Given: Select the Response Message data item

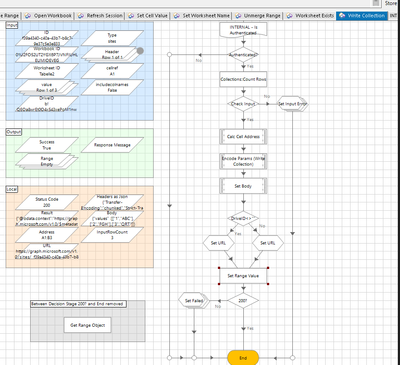Looking at the screenshot, I should (x=112, y=145).
